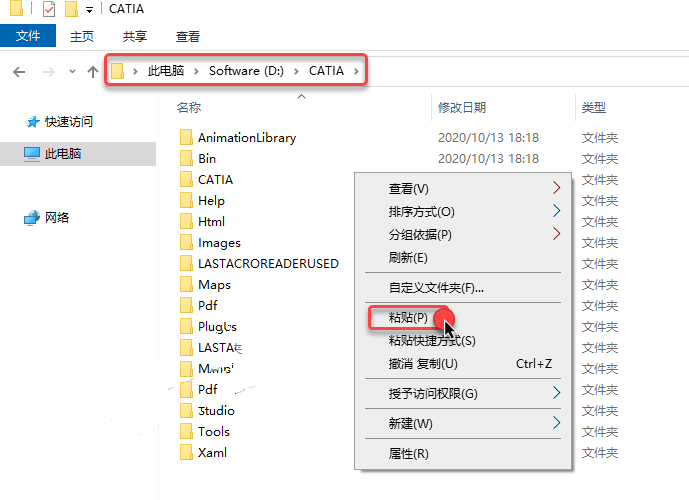Select the Maps folder icon
The height and width of the screenshot is (500, 689).
coord(186,284)
